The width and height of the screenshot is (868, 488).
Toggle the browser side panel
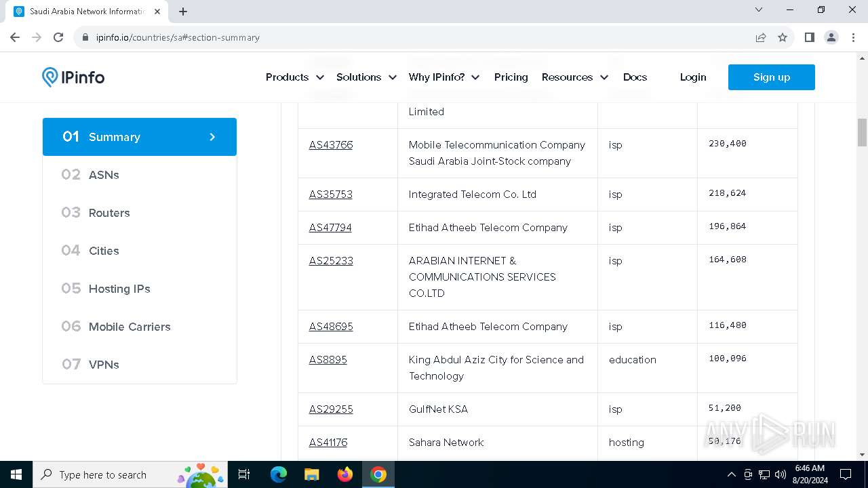coord(809,37)
